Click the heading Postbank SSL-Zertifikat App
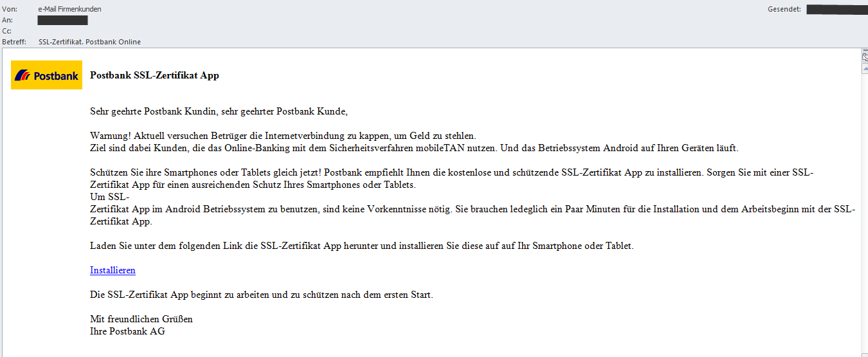 154,75
